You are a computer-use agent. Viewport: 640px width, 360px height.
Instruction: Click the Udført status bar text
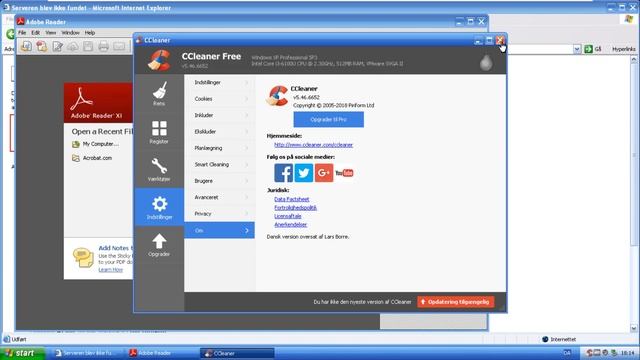point(19,339)
